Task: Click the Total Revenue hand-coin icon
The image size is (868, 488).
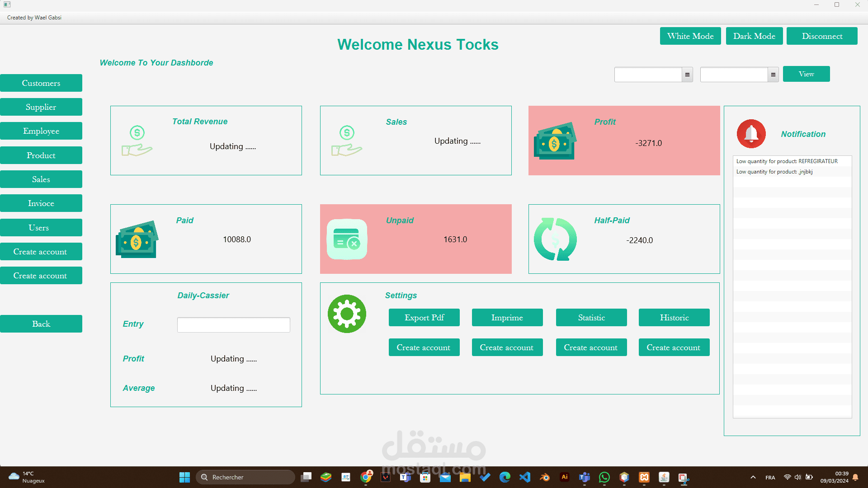Action: [x=137, y=141]
